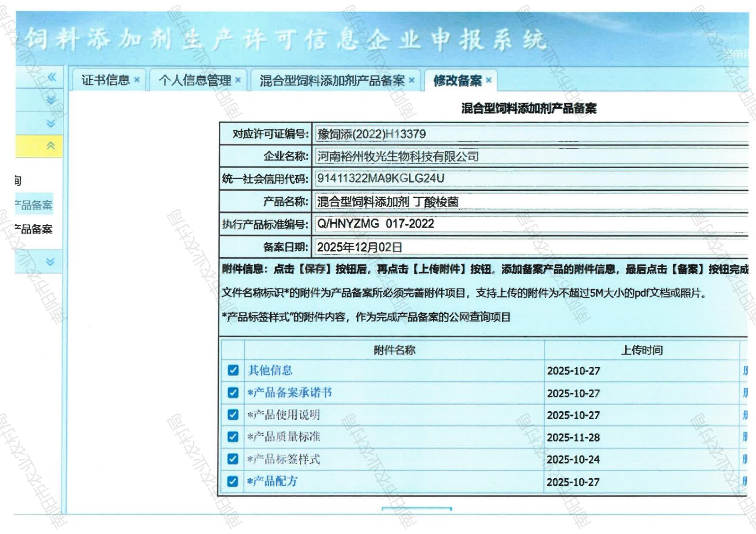Screen dimensions: 756x534
Task: Uncheck the 其他信息 attachment checkbox
Action: 233,370
